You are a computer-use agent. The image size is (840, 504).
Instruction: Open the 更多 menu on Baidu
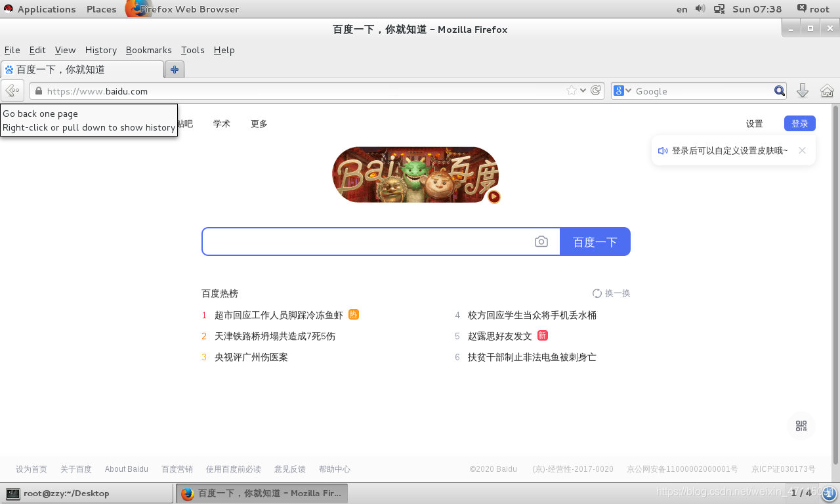[x=259, y=123]
